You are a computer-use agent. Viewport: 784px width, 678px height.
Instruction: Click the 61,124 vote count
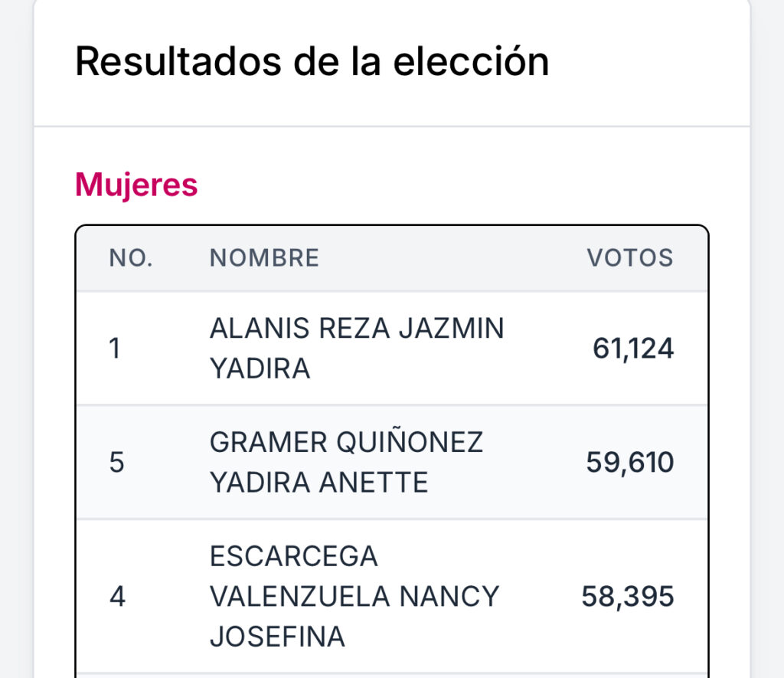point(633,349)
